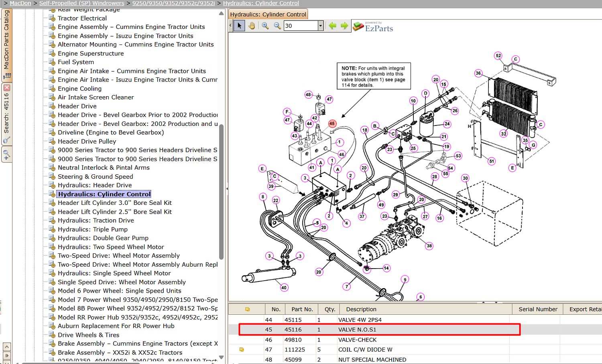Go to next page with green right arrow
The width and height of the screenshot is (602, 364).
pos(344,26)
